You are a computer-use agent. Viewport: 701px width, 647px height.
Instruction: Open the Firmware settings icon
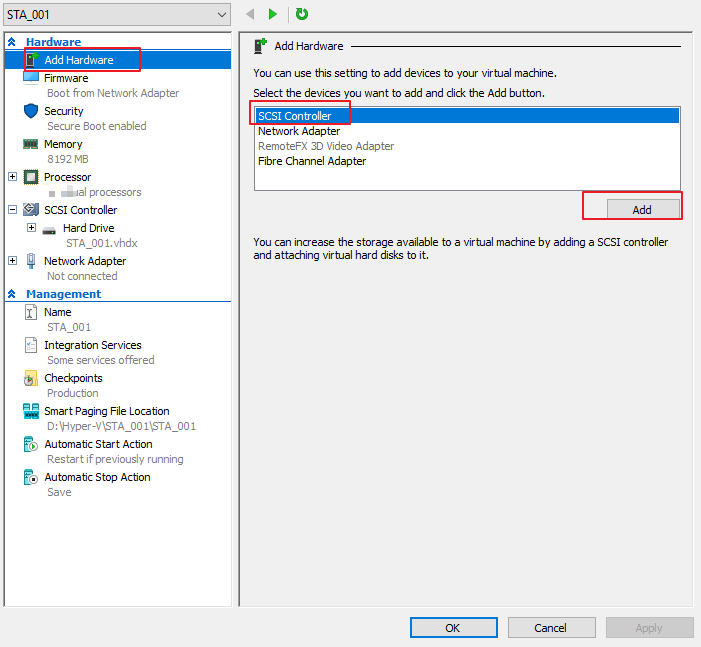click(31, 78)
